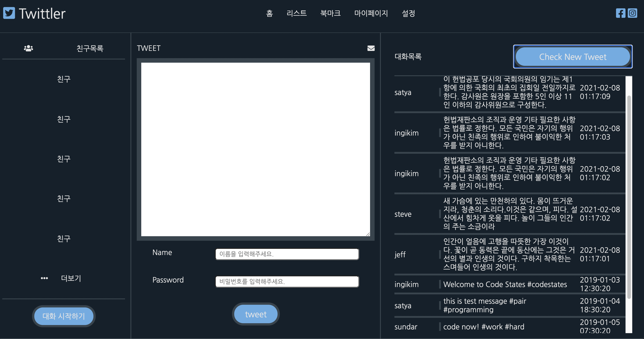Focus the Password input field
Viewport: 644px width, 339px height.
(x=287, y=282)
